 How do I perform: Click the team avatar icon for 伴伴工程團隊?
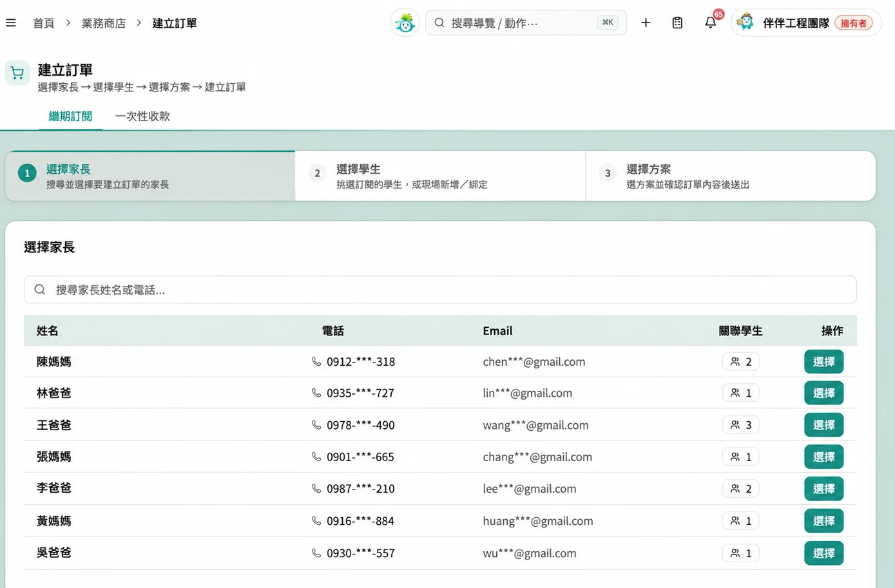point(746,23)
